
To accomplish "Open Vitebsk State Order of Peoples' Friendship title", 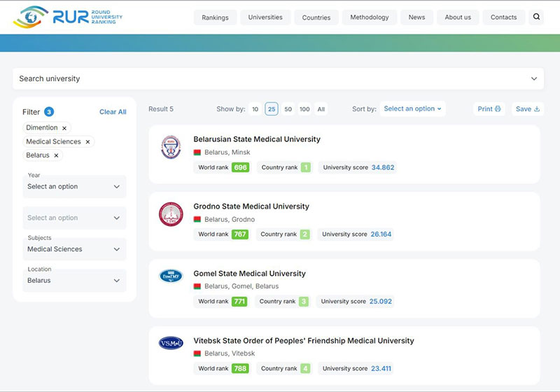I will pyautogui.click(x=304, y=341).
